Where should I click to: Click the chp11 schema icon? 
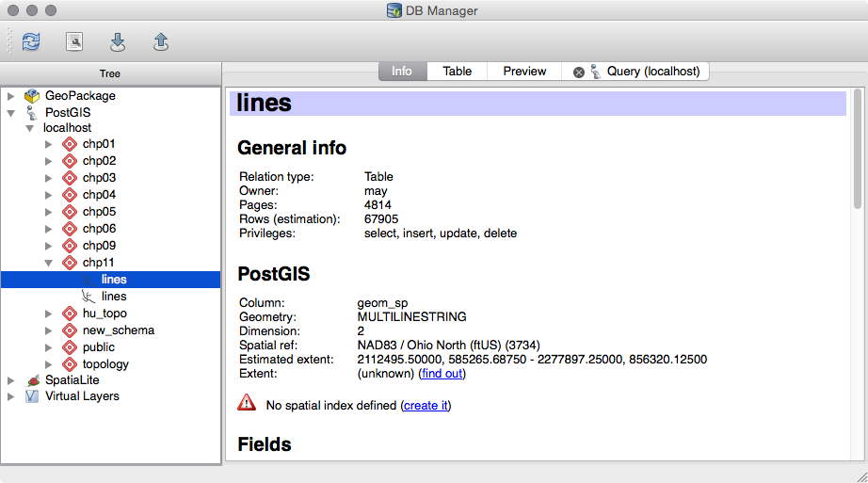coord(70,263)
